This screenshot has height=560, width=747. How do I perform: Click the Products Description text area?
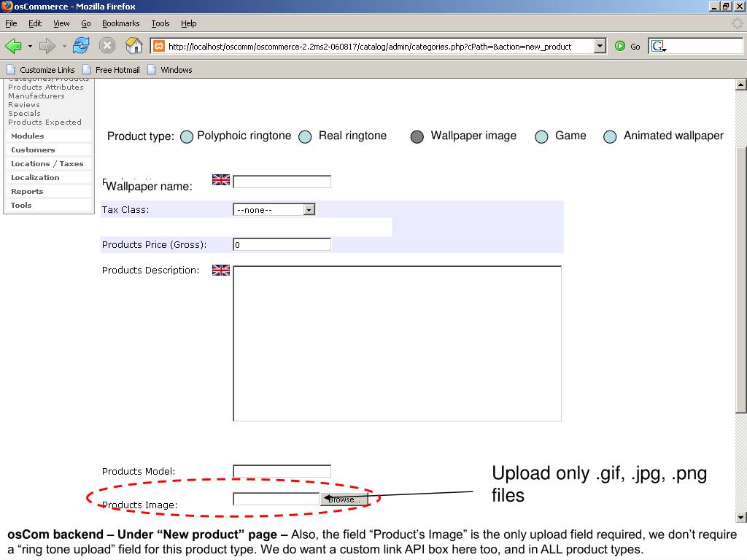tap(398, 343)
